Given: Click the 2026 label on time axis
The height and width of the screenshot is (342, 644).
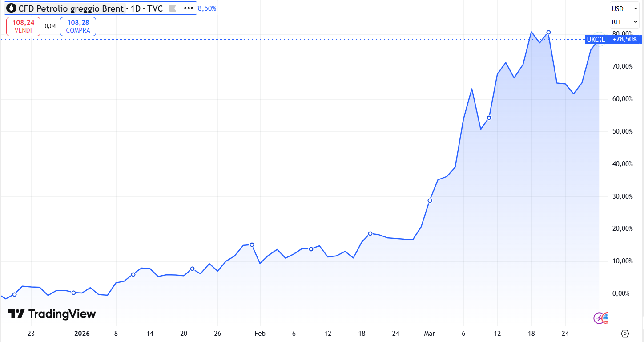Looking at the screenshot, I should coord(82,334).
